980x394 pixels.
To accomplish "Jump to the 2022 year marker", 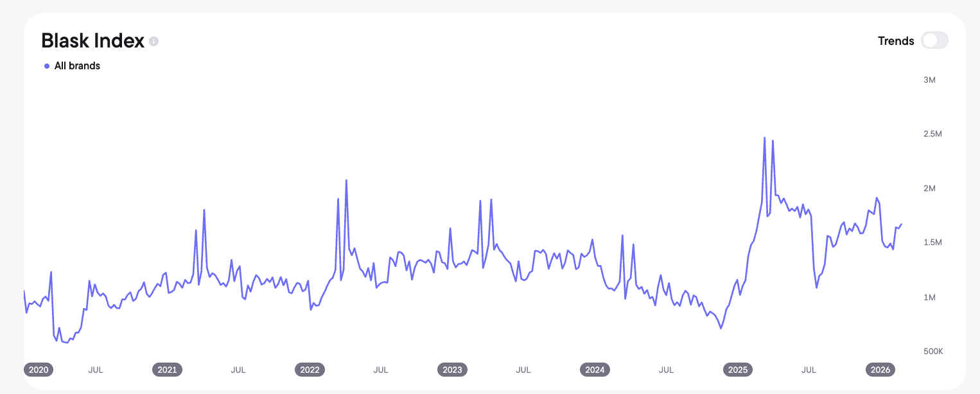I will coord(310,370).
